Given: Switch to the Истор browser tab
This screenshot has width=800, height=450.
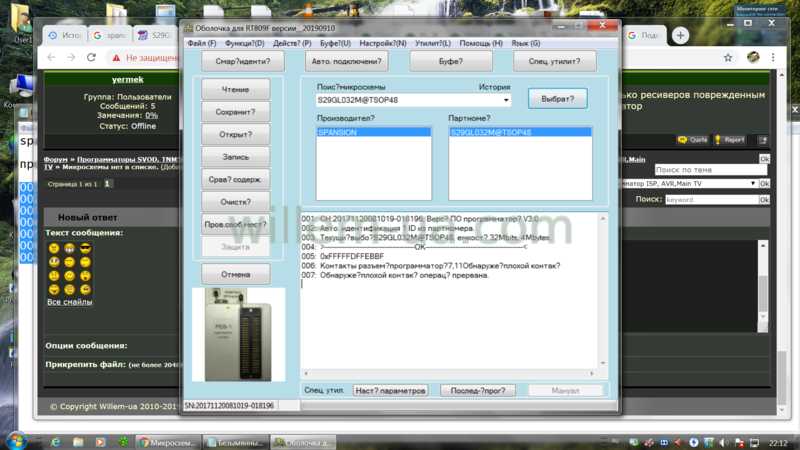Looking at the screenshot, I should [x=65, y=35].
